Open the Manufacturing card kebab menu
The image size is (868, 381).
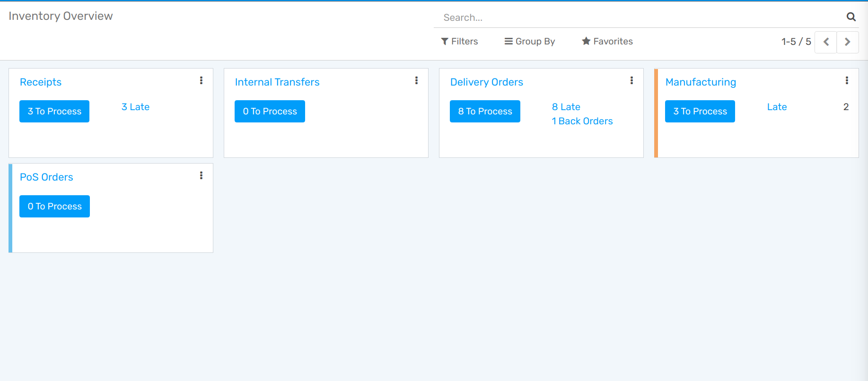coord(847,80)
